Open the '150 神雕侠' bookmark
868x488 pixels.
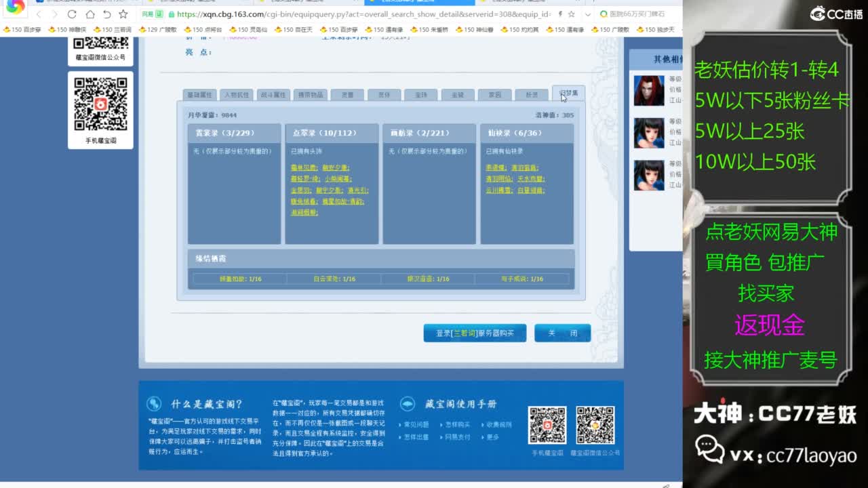pyautogui.click(x=67, y=30)
